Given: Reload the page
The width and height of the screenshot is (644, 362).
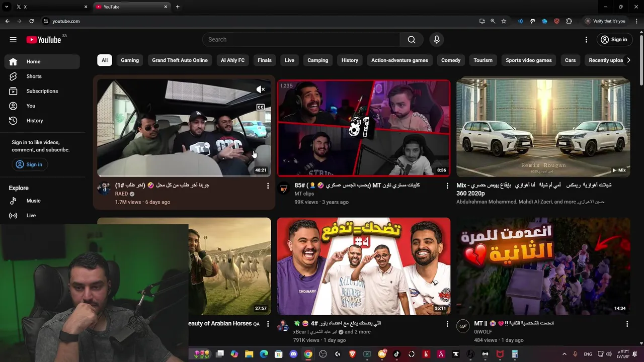Looking at the screenshot, I should click(31, 21).
